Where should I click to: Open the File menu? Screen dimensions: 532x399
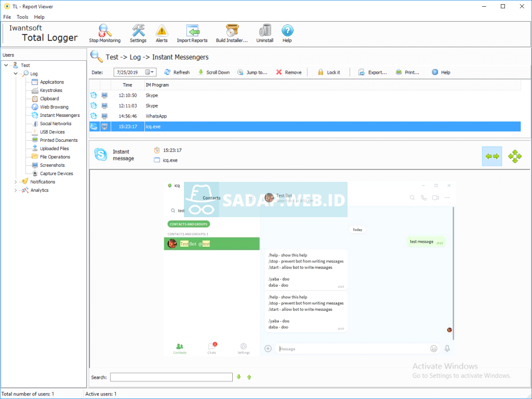tap(7, 17)
